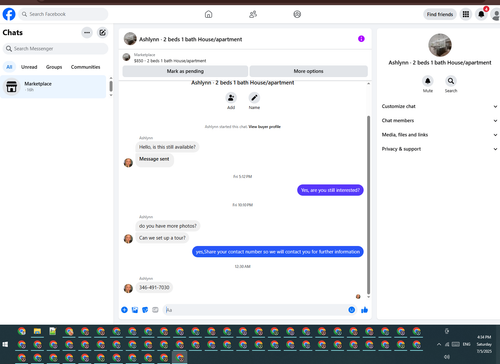Select the Unread chats tab
The width and height of the screenshot is (500, 364).
click(x=29, y=67)
